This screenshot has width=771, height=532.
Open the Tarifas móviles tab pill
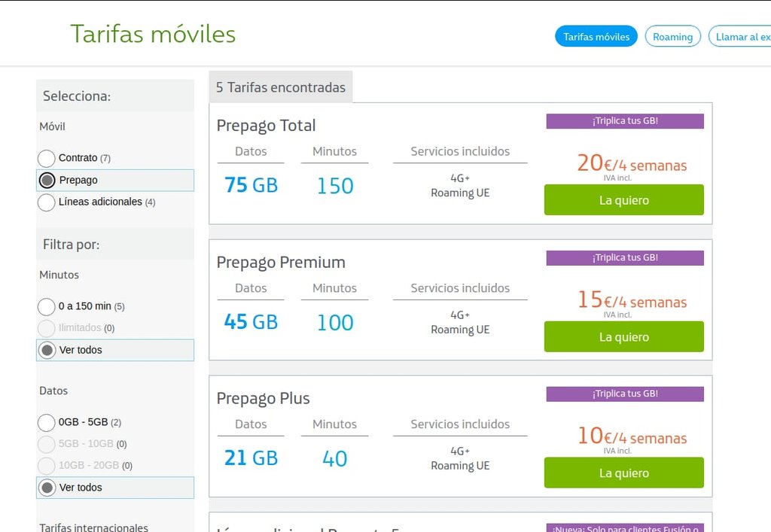click(596, 36)
